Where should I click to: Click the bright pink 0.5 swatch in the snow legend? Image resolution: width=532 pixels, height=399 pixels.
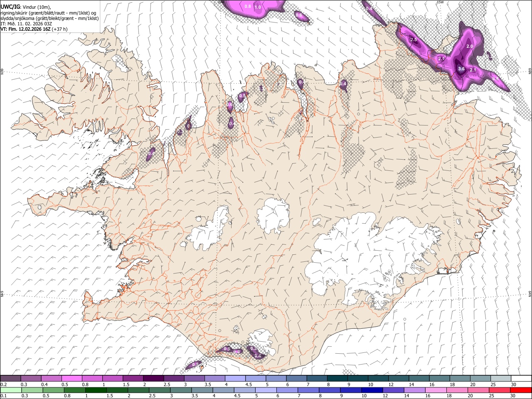point(72,378)
